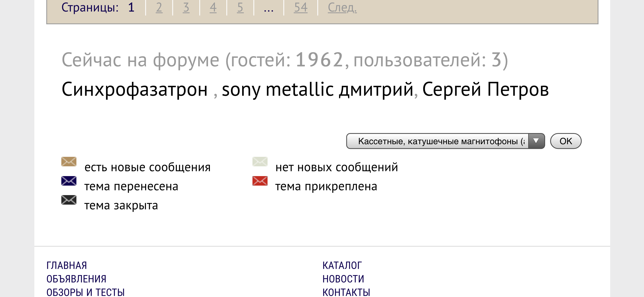Click the black 'topic closed' envelope icon
Screen dimensions: 644x297
(x=69, y=200)
